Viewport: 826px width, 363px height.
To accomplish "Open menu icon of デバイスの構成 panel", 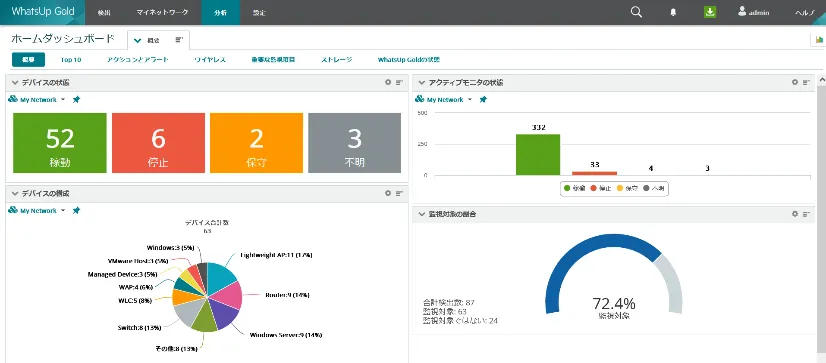I will point(399,193).
